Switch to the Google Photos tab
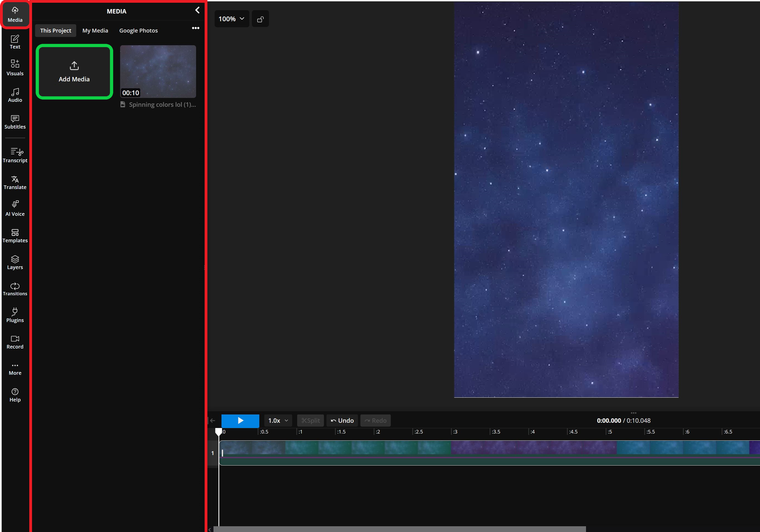The image size is (760, 532). [138, 30]
